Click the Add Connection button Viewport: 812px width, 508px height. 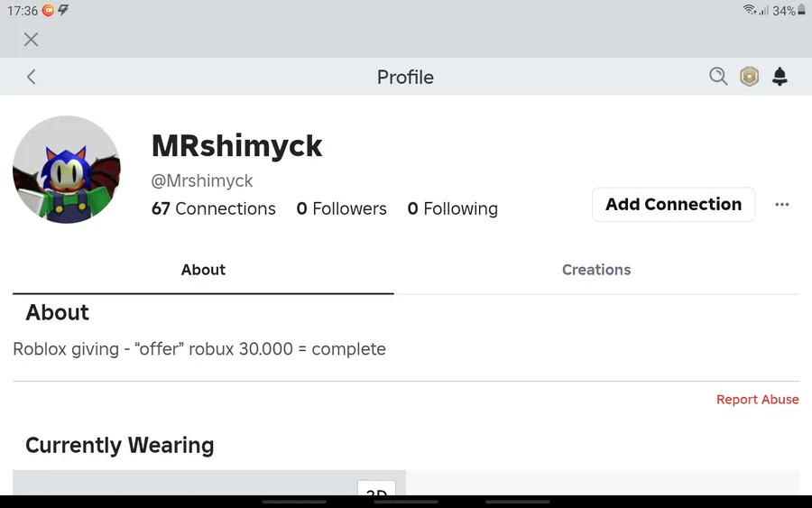tap(673, 205)
